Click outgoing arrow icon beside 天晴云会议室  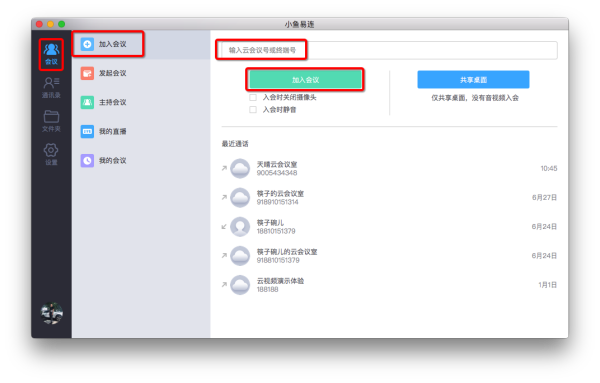(224, 168)
